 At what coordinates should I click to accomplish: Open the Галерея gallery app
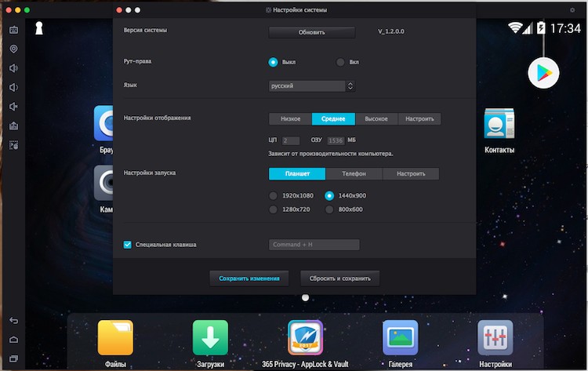400,338
